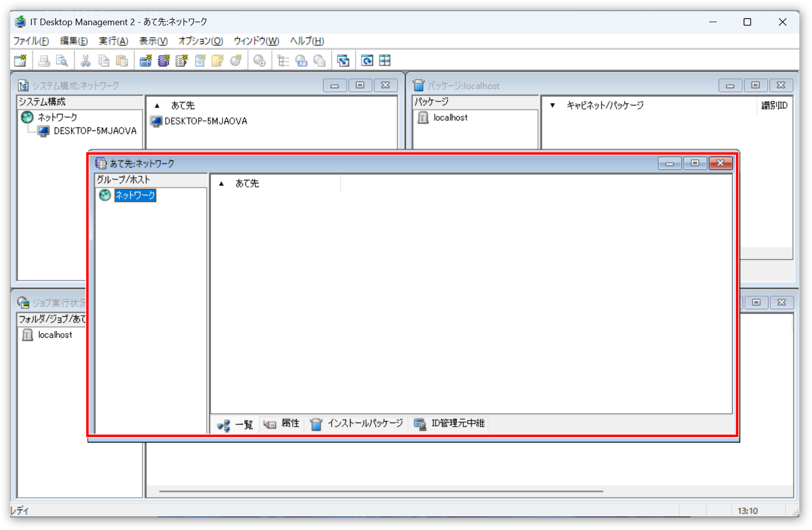812x530 pixels.
Task: Open the オプション(O) menu
Action: (200, 41)
